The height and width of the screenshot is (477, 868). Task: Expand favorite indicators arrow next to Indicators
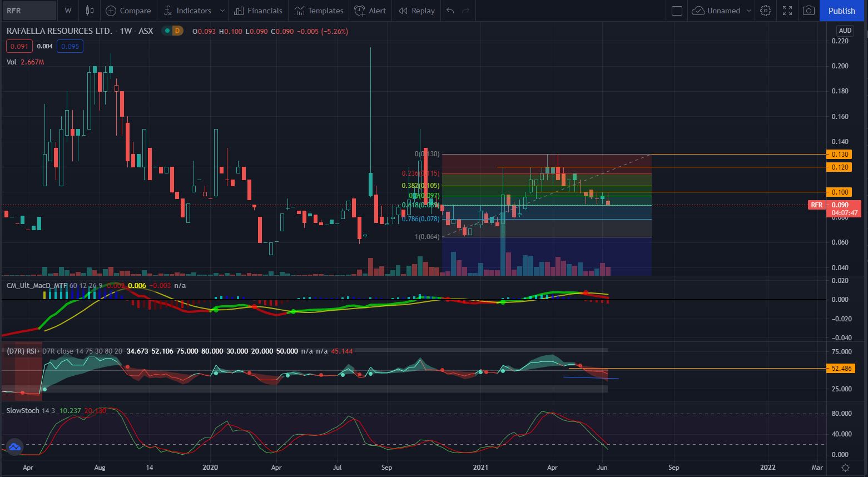222,11
